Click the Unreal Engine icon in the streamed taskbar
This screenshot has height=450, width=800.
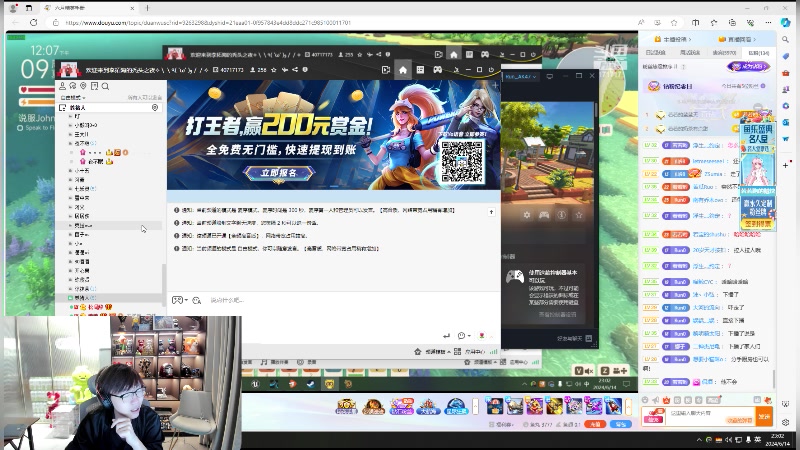pyautogui.click(x=255, y=384)
